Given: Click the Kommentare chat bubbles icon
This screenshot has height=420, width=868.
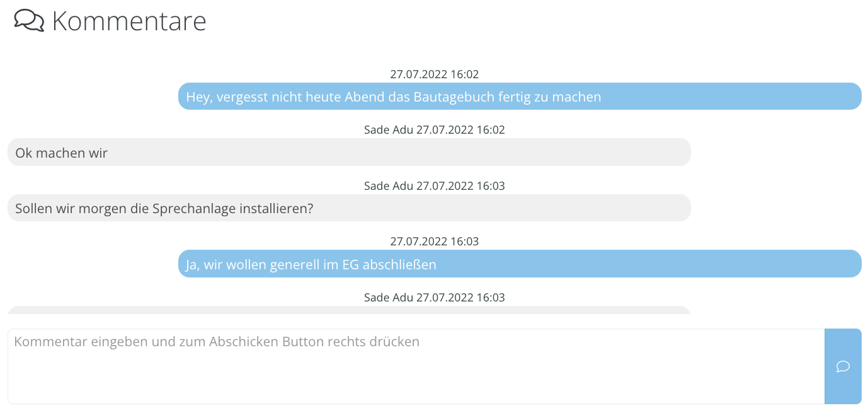Looking at the screenshot, I should point(29,20).
